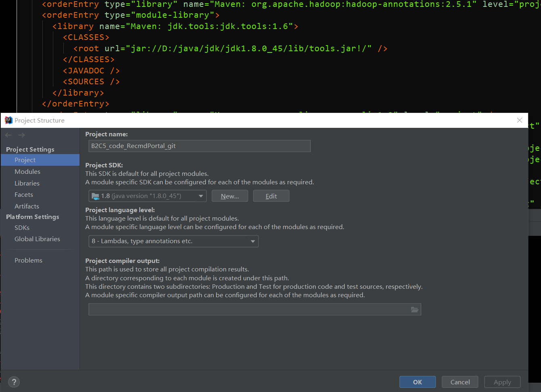Click the SOURCES tag line in editor
The height and width of the screenshot is (392, 541).
click(91, 81)
